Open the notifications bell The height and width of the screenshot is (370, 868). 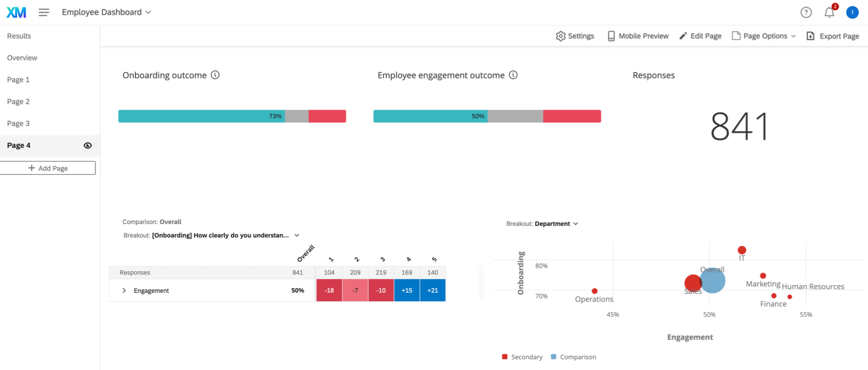(x=829, y=12)
